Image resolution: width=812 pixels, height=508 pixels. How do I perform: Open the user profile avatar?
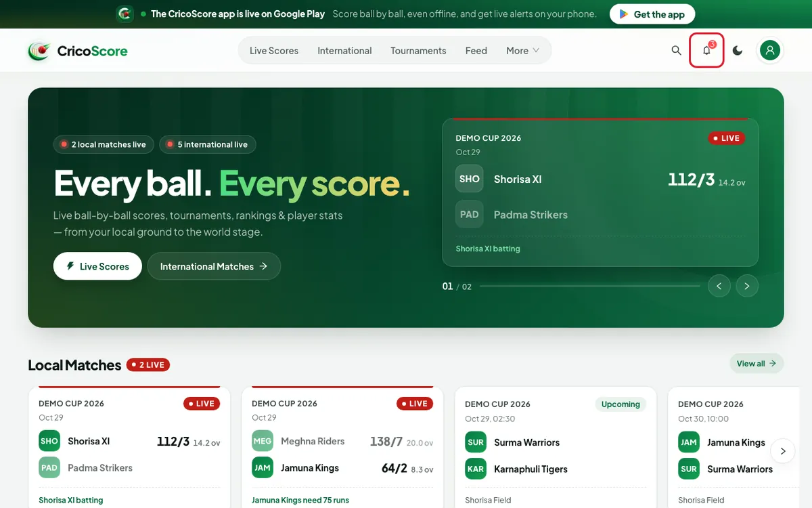[770, 50]
